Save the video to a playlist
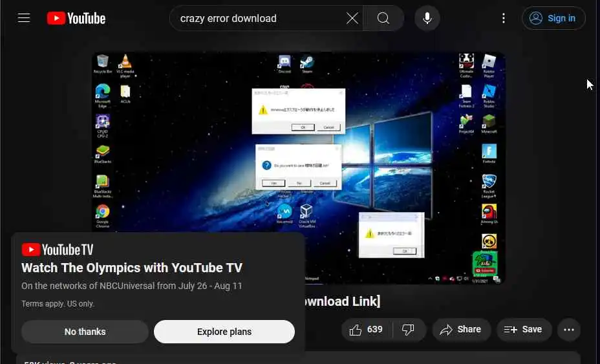 tap(524, 330)
